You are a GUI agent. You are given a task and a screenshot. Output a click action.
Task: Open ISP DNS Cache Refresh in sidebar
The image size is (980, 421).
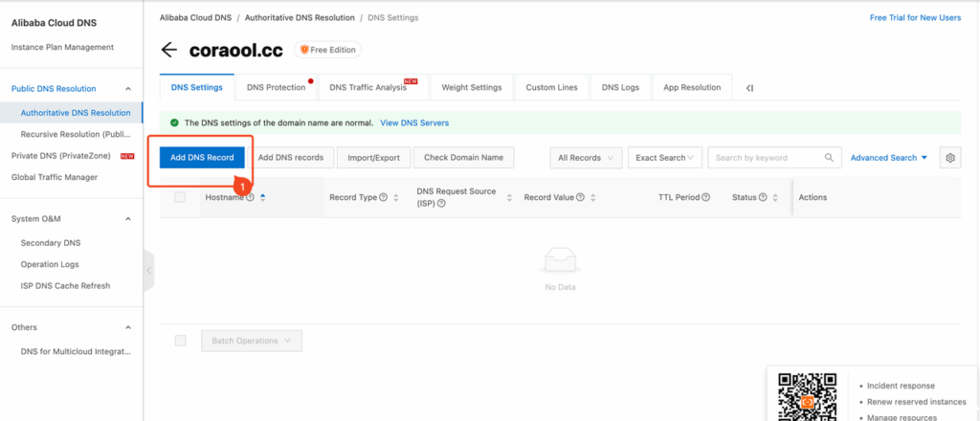point(66,285)
